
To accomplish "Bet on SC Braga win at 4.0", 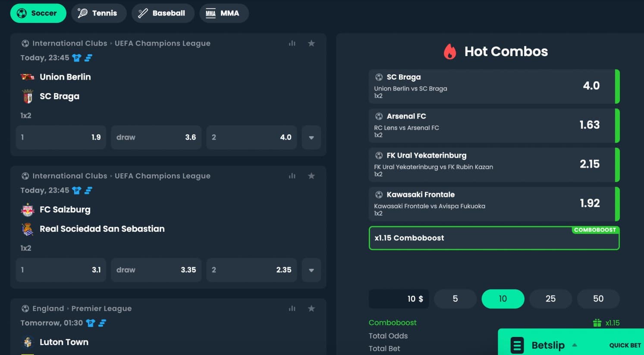I will tap(251, 137).
